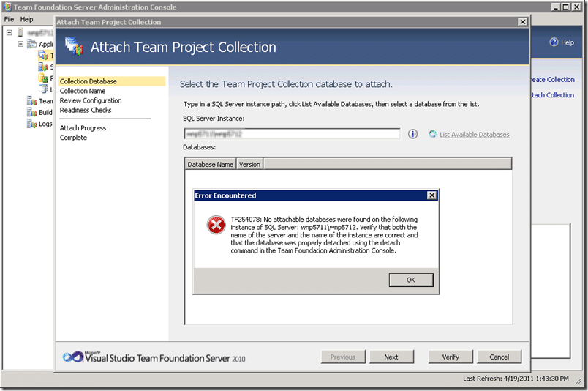
Task: Select Collection Name wizard step
Action: (83, 91)
